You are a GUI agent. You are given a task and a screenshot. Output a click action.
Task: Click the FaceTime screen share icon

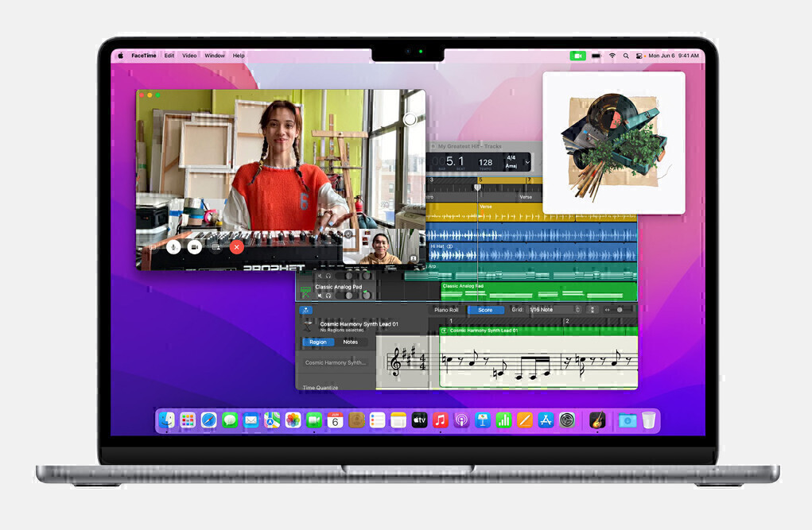tap(216, 247)
